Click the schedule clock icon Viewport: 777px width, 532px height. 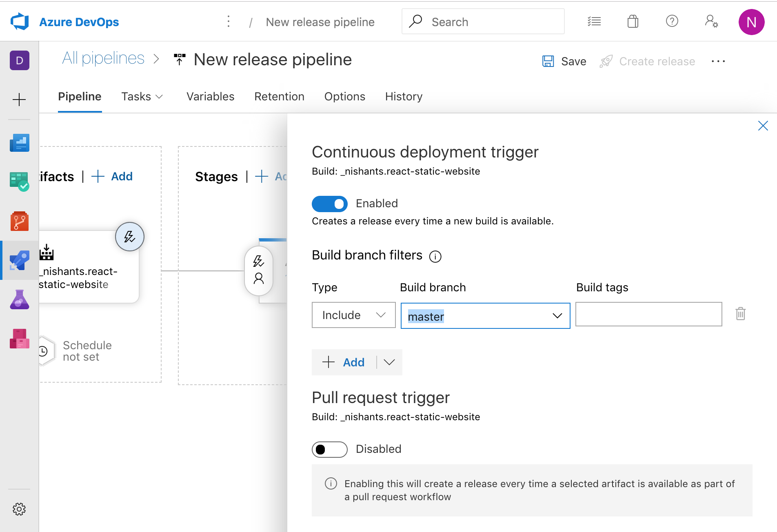click(x=44, y=351)
